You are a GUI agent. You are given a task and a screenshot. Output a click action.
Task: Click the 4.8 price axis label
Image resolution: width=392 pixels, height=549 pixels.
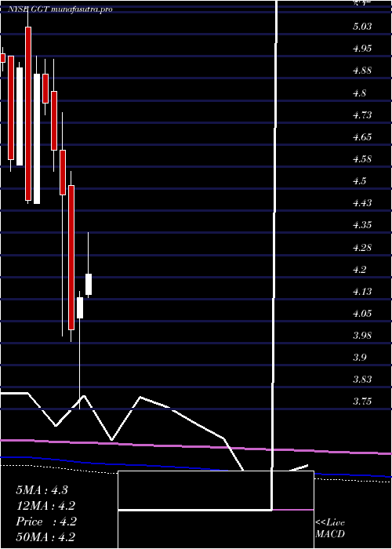(x=360, y=93)
